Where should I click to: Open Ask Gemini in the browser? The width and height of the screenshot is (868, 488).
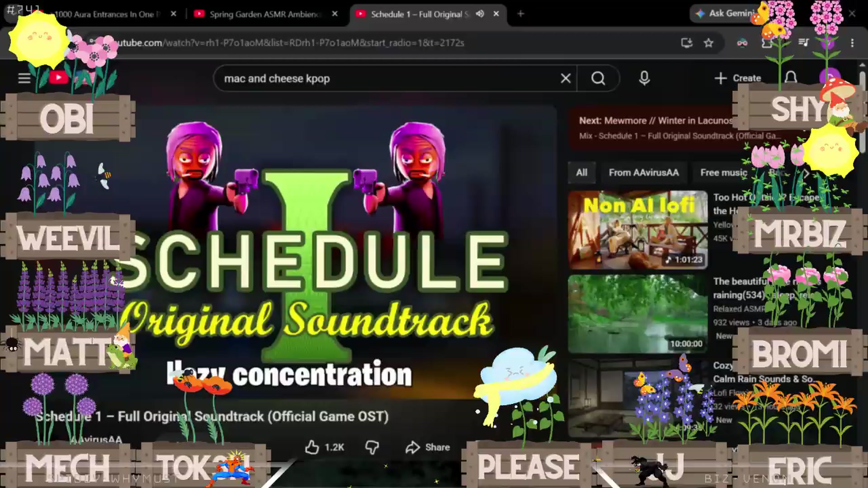pyautogui.click(x=725, y=14)
